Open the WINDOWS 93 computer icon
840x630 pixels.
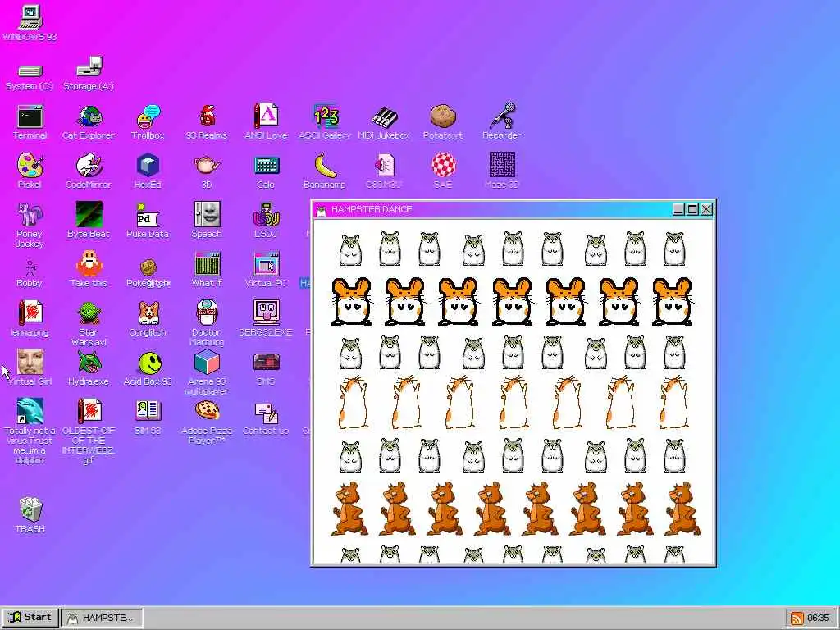[x=30, y=18]
